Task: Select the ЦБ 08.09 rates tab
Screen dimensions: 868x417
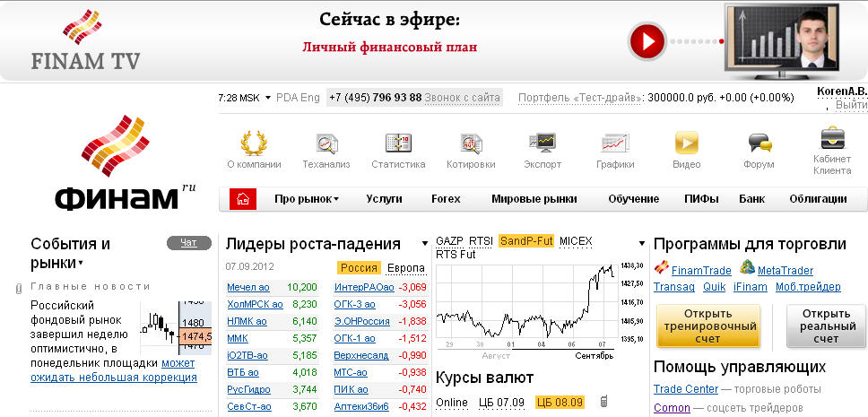Action: click(560, 402)
